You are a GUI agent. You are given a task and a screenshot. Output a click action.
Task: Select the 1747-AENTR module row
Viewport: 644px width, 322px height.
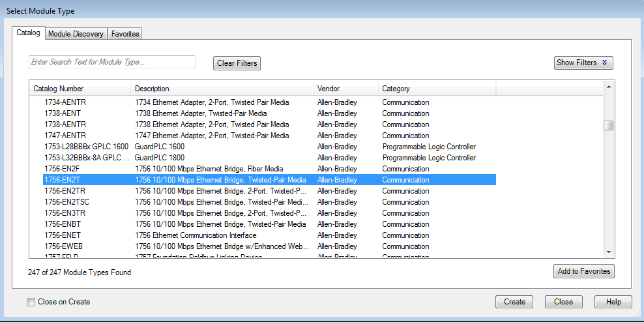[x=269, y=136]
